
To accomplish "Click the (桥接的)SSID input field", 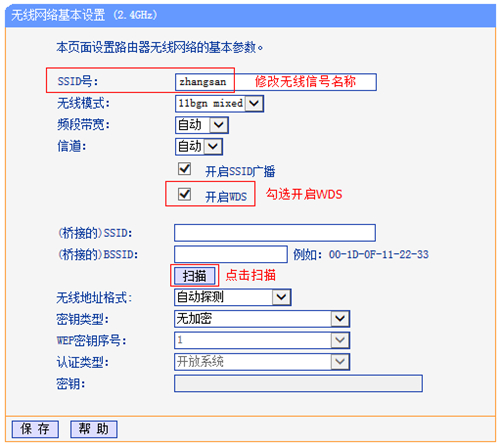I will [275, 233].
